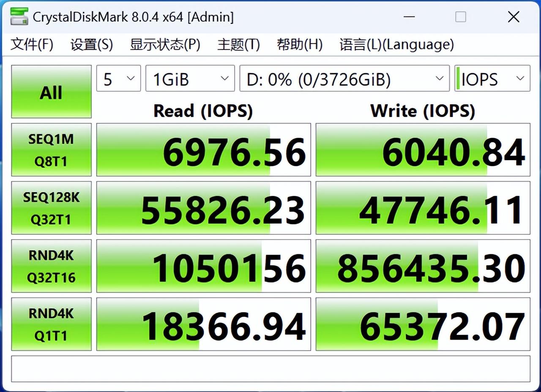Viewport: 541px width, 392px height.
Task: Click the empty comment field at bottom
Action: 270,369
